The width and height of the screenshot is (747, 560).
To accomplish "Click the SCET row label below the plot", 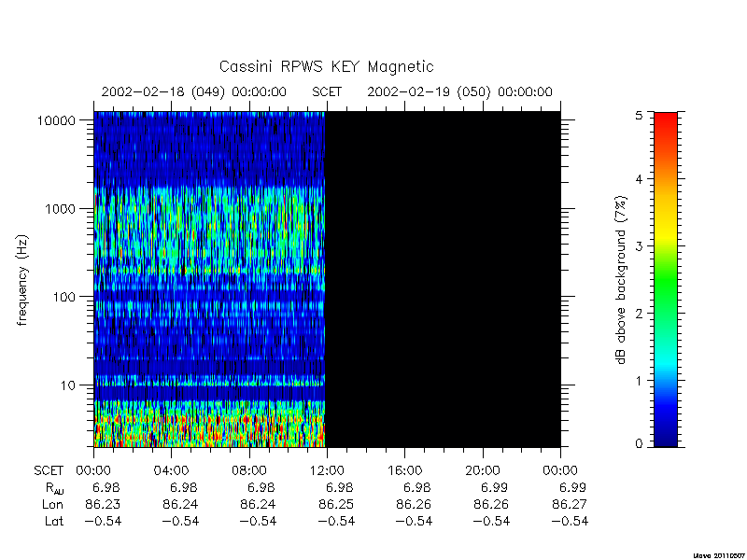I will [x=49, y=471].
